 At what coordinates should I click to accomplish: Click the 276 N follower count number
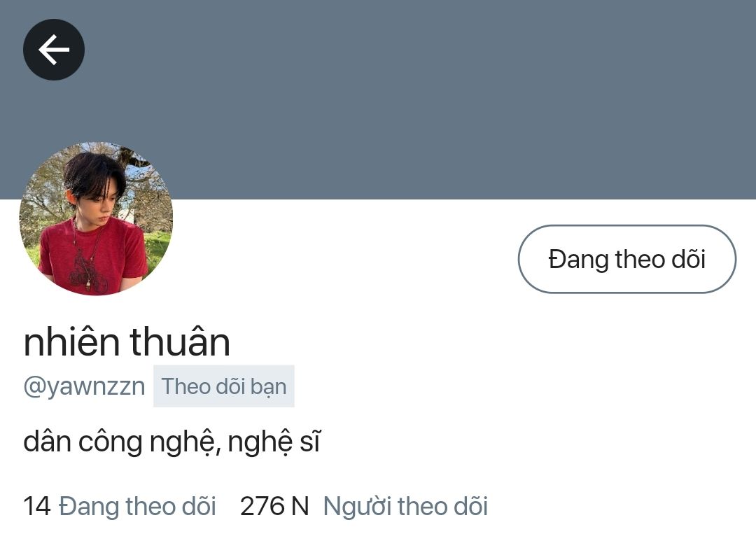click(274, 506)
